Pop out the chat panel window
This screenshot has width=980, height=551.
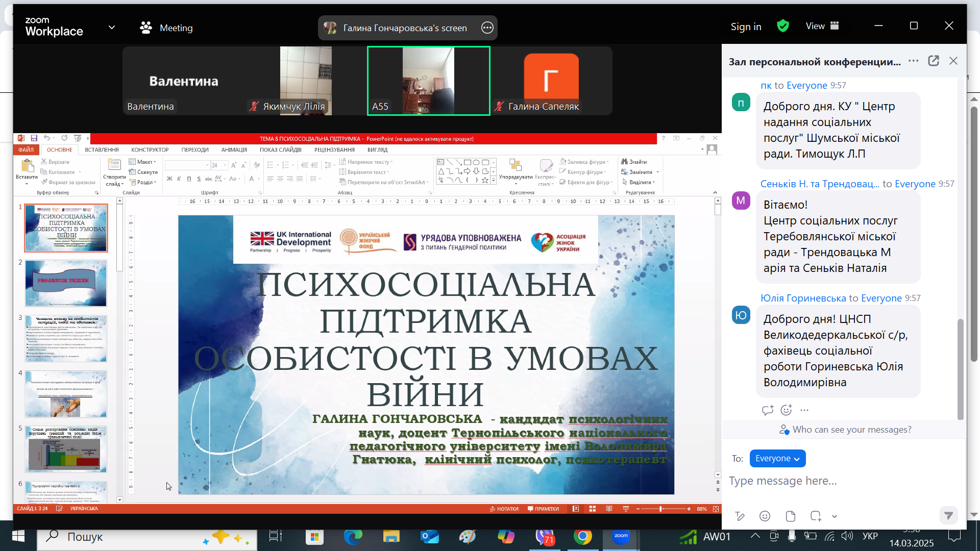(934, 61)
